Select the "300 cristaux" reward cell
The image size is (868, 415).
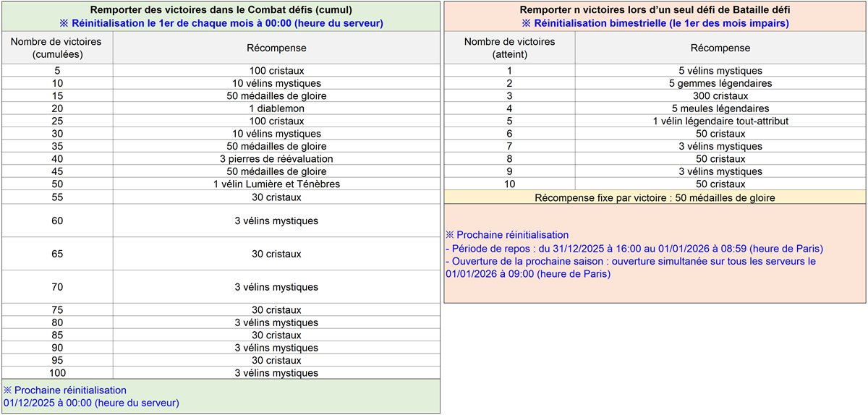tap(720, 96)
